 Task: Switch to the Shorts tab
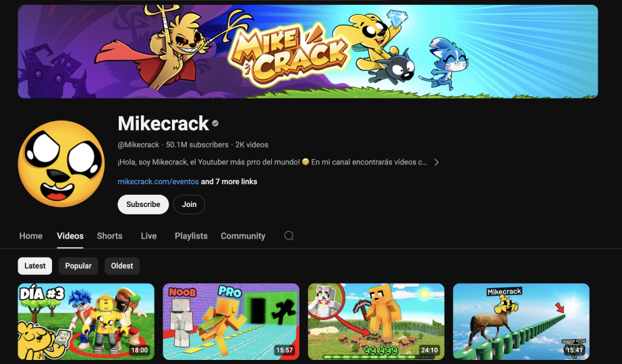(109, 236)
